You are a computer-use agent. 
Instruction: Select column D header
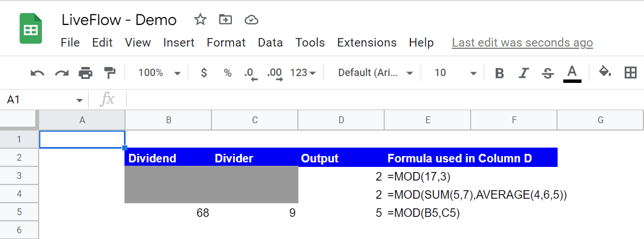(341, 120)
